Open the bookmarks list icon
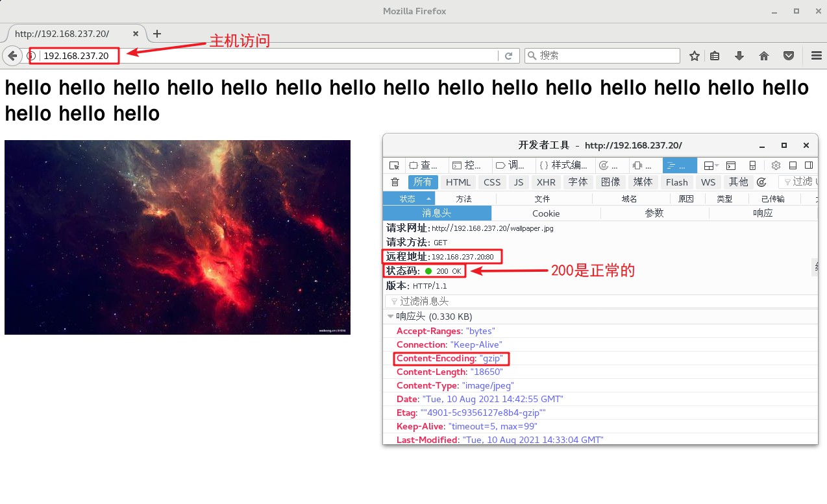The width and height of the screenshot is (827, 504). tap(715, 56)
